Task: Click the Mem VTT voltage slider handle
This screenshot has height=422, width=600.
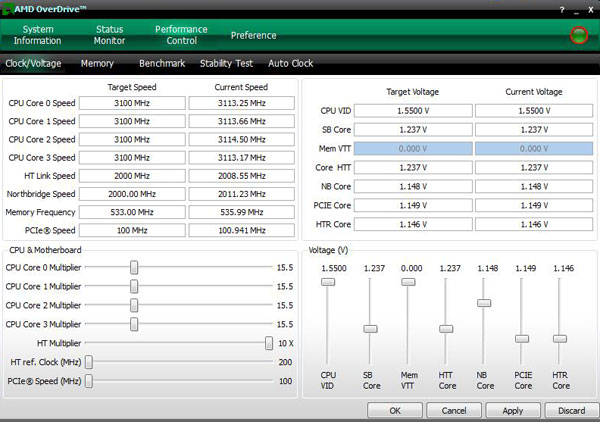Action: pos(408,282)
